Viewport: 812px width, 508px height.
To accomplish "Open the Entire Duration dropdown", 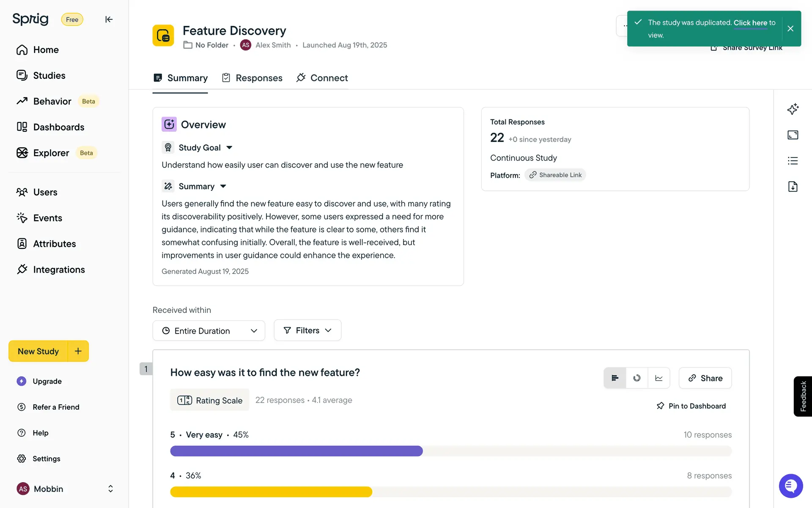I will tap(209, 331).
